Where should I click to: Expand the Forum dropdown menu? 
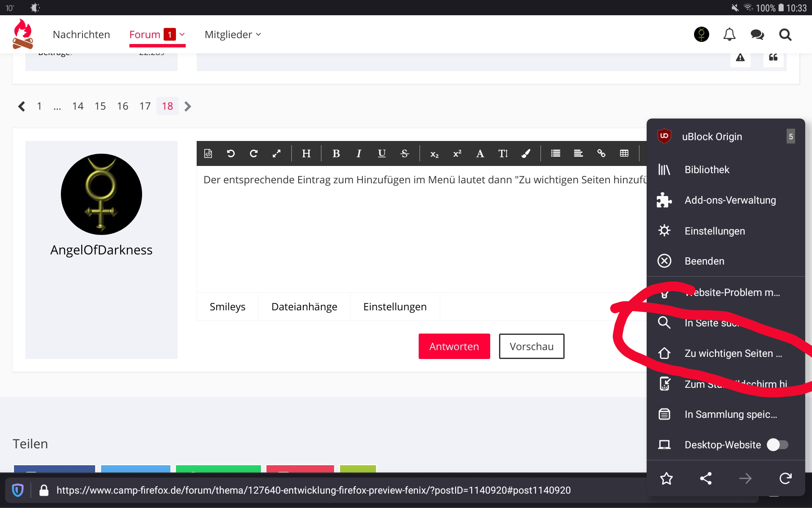click(x=182, y=35)
